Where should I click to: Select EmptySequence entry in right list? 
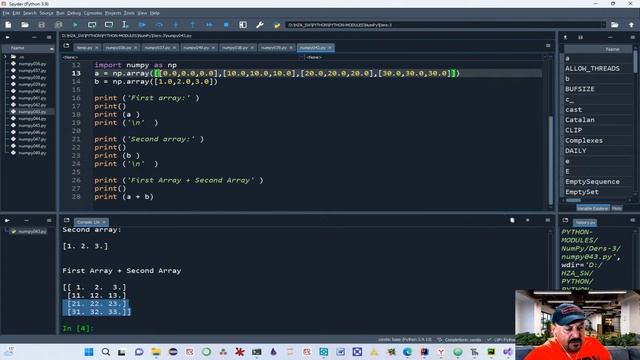[x=592, y=182]
